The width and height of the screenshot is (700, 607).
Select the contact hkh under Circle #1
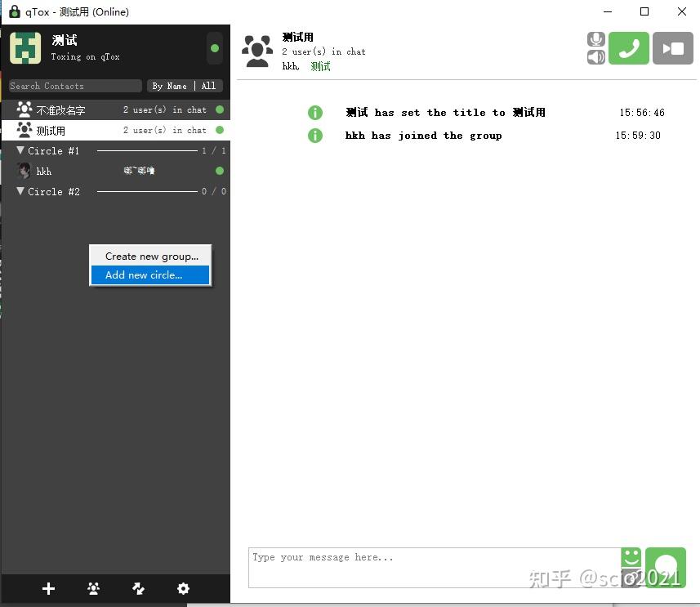click(x=43, y=171)
